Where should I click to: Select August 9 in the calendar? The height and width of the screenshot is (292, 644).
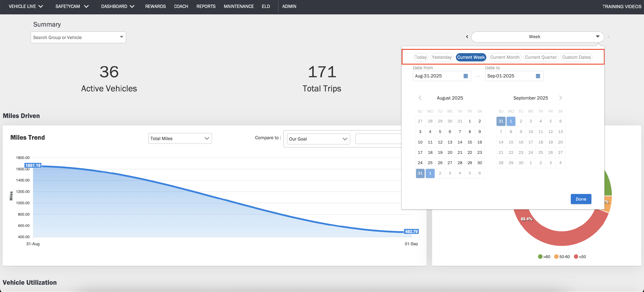(479, 132)
